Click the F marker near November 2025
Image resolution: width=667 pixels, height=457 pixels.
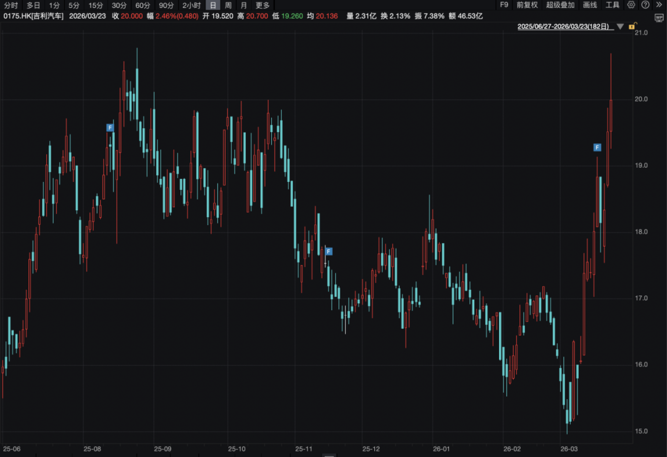[329, 251]
